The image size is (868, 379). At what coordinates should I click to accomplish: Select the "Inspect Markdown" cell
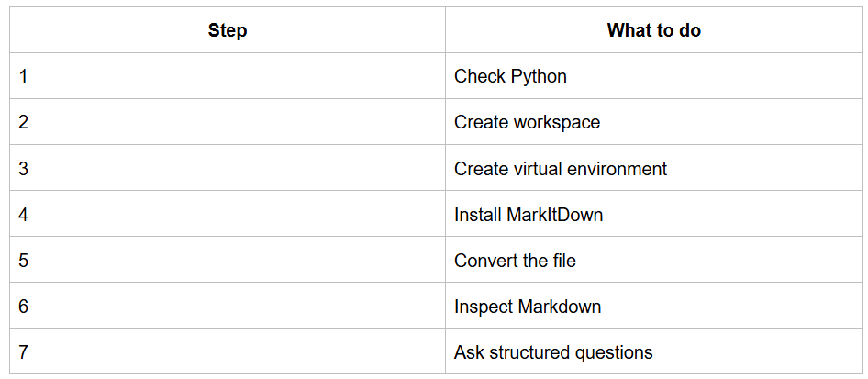pyautogui.click(x=654, y=306)
